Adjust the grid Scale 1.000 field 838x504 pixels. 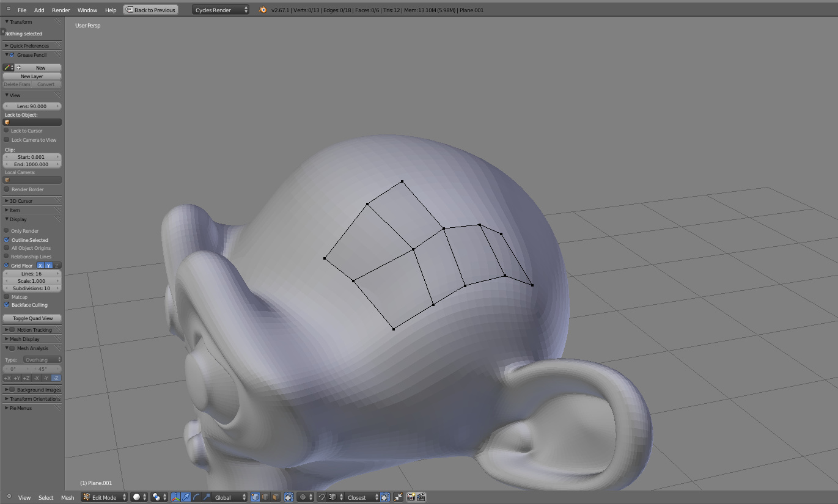point(32,281)
